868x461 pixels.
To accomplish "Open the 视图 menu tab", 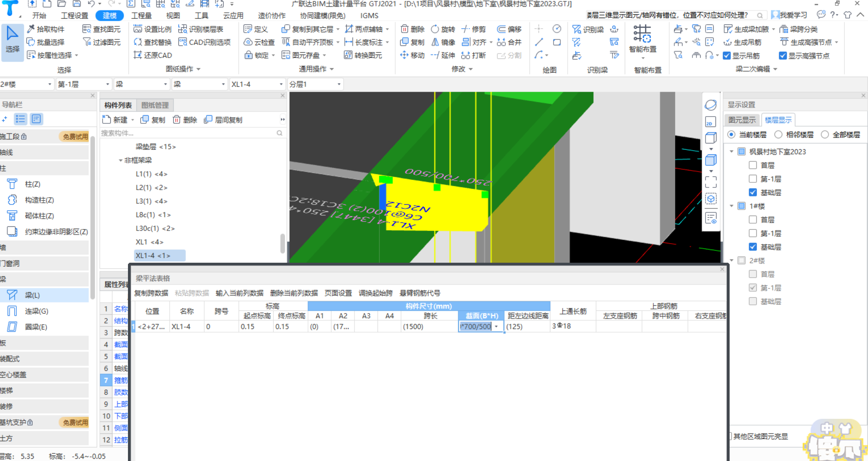I will [173, 15].
